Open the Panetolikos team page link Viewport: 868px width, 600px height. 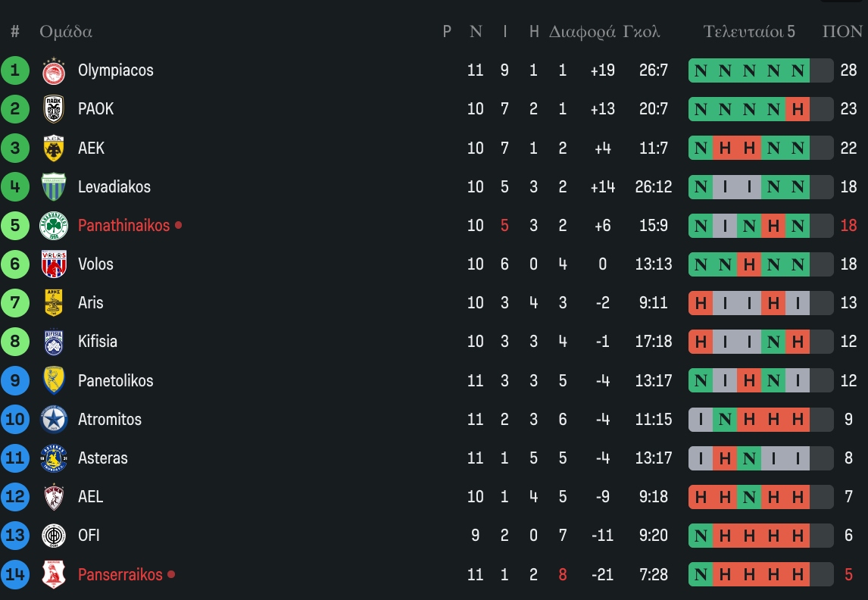coord(115,380)
